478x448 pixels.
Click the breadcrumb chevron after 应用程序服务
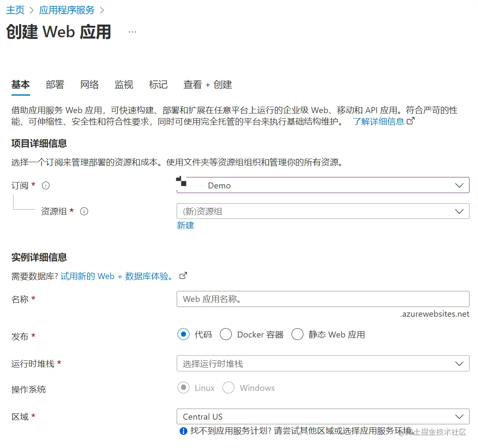(102, 10)
